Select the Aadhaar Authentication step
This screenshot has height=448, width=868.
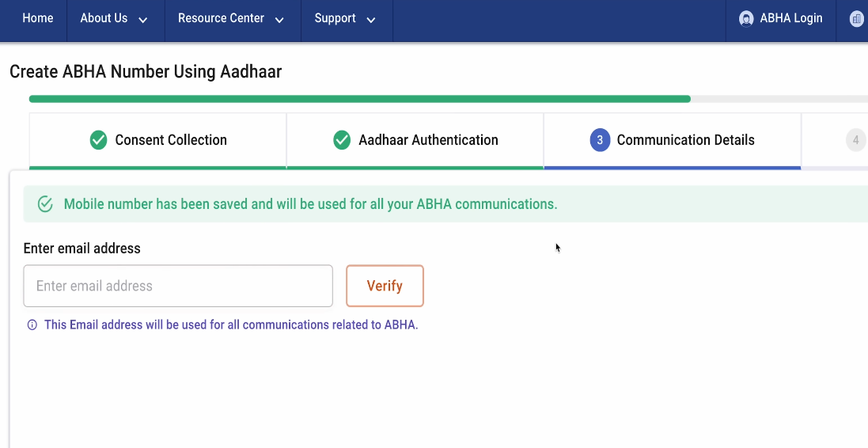coord(415,140)
